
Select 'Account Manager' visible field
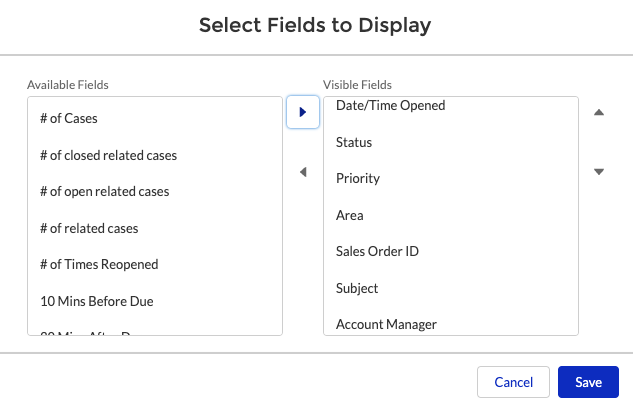pos(451,324)
